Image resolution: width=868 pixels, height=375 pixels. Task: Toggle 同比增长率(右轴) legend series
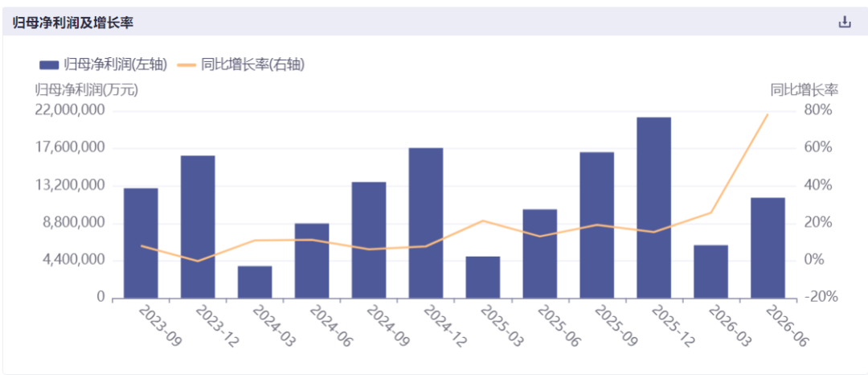click(241, 65)
